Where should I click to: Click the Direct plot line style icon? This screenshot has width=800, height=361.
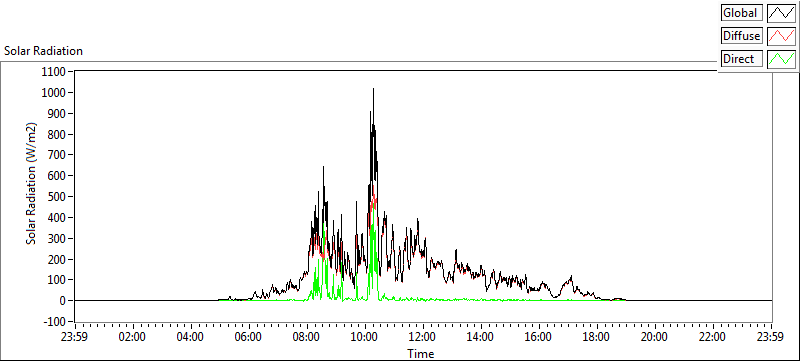tap(781, 59)
